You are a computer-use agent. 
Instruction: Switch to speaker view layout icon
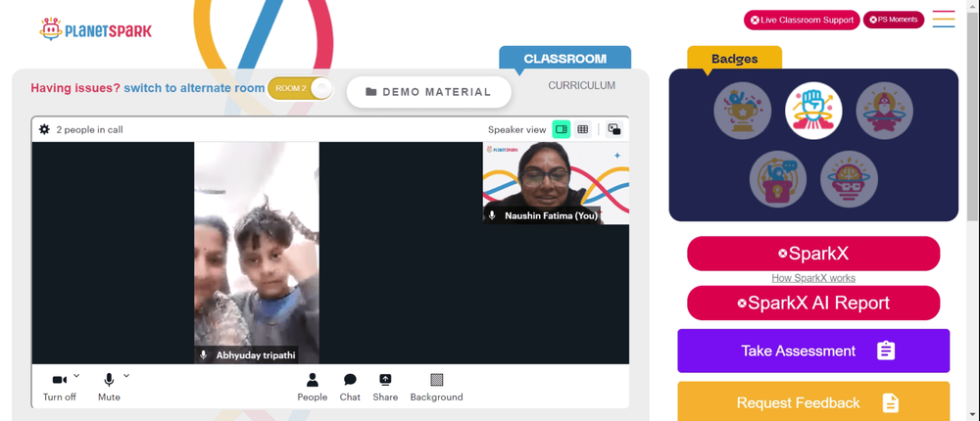click(x=562, y=129)
